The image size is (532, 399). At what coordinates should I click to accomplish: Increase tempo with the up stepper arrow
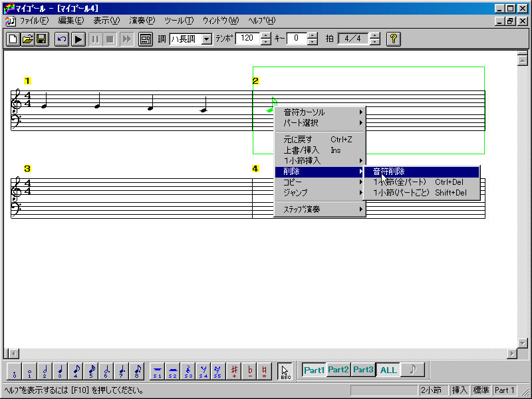pyautogui.click(x=266, y=35)
